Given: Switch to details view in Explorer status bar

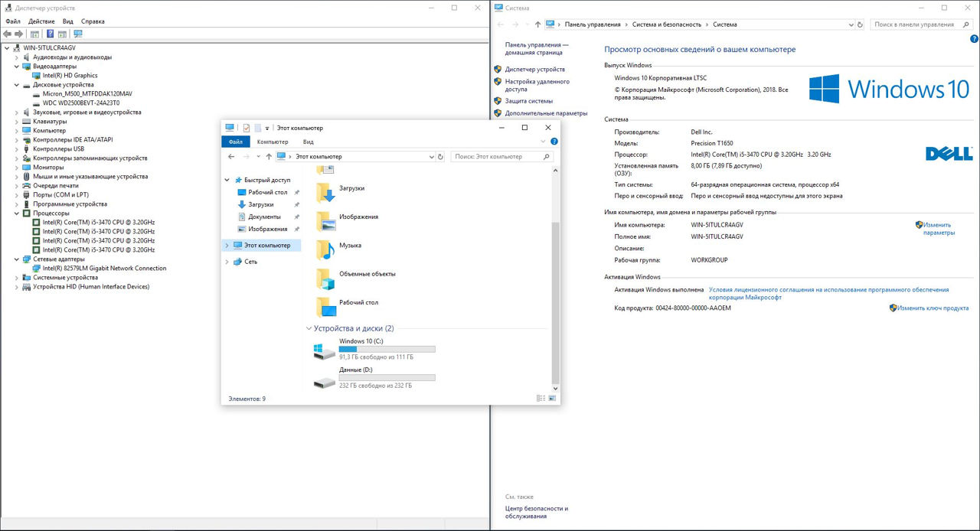Looking at the screenshot, I should click(x=541, y=399).
